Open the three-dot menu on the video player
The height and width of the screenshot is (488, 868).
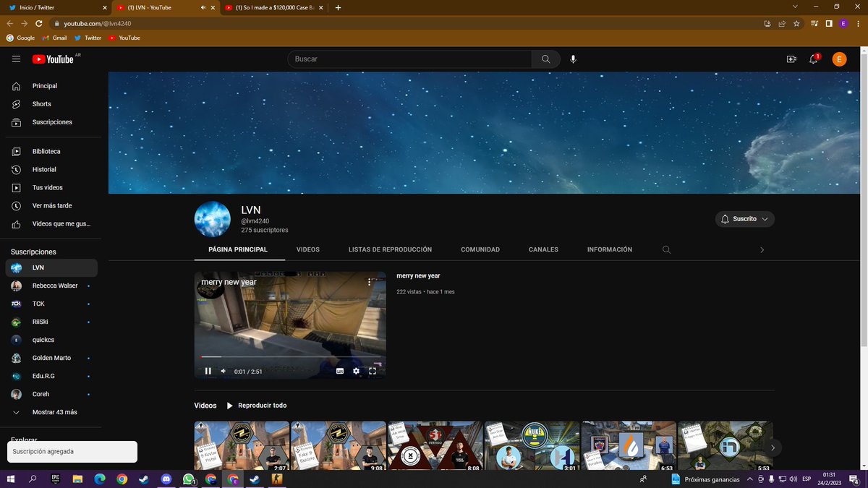369,282
